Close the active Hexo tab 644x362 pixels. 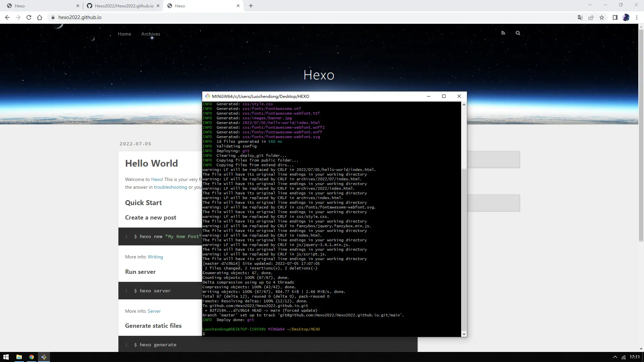[x=238, y=6]
